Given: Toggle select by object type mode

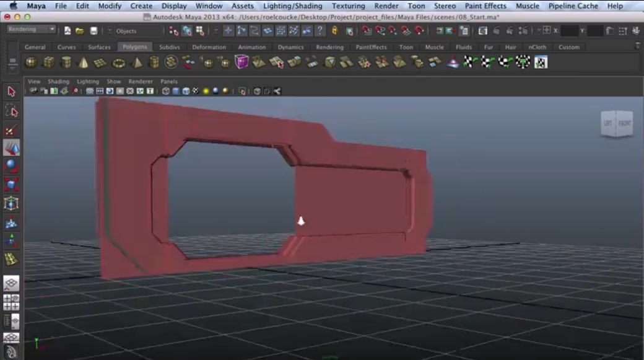Looking at the screenshot, I should pyautogui.click(x=187, y=31).
